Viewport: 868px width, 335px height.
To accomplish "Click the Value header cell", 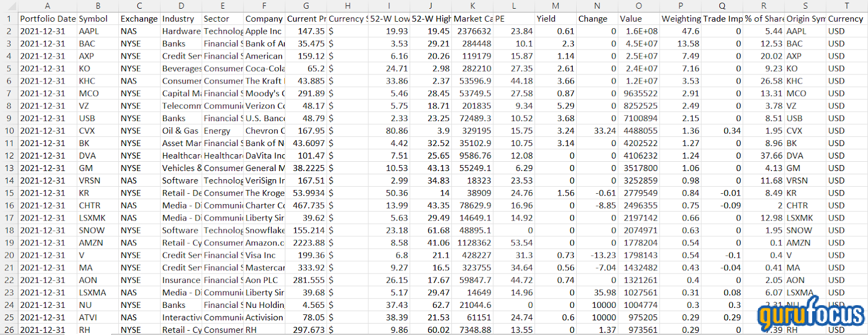I will (639, 19).
